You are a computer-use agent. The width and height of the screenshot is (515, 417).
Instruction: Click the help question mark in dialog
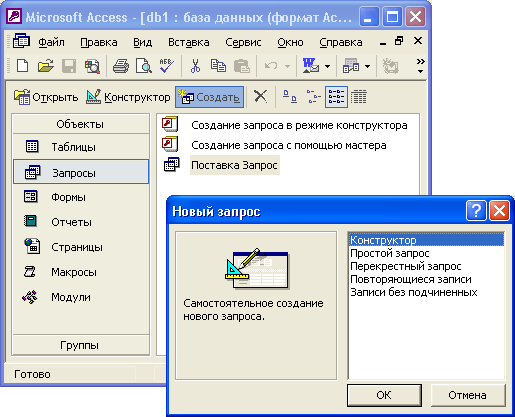coord(476,211)
